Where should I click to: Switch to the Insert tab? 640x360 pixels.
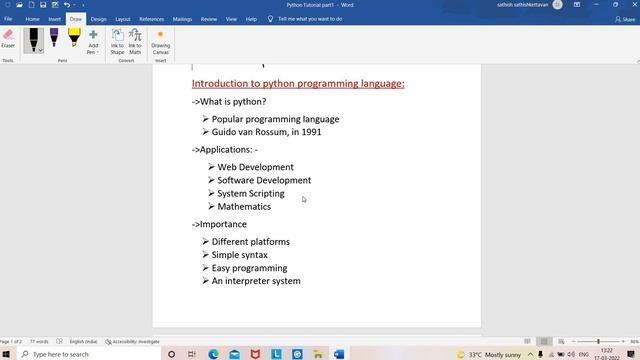(54, 19)
